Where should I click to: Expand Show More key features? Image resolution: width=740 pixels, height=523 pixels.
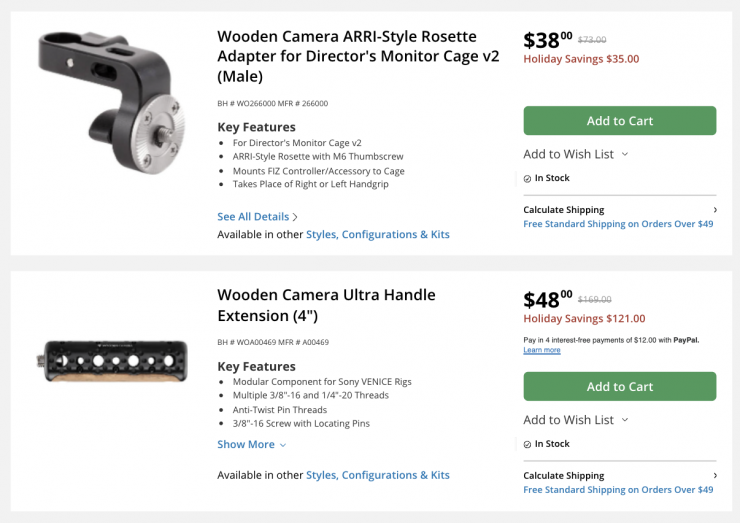point(251,445)
